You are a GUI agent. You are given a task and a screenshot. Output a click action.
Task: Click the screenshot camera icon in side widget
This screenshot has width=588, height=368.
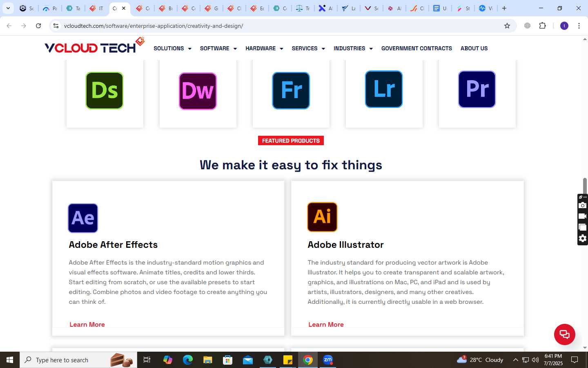pos(583,205)
